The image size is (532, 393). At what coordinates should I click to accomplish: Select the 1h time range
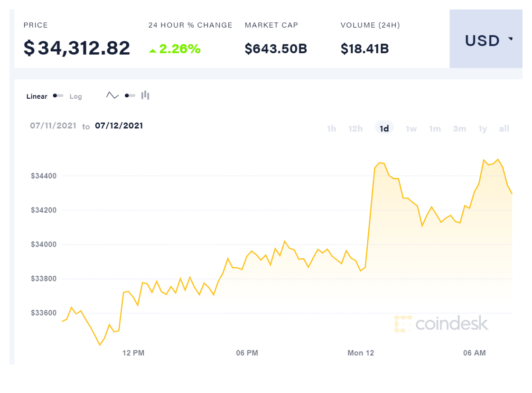(331, 129)
